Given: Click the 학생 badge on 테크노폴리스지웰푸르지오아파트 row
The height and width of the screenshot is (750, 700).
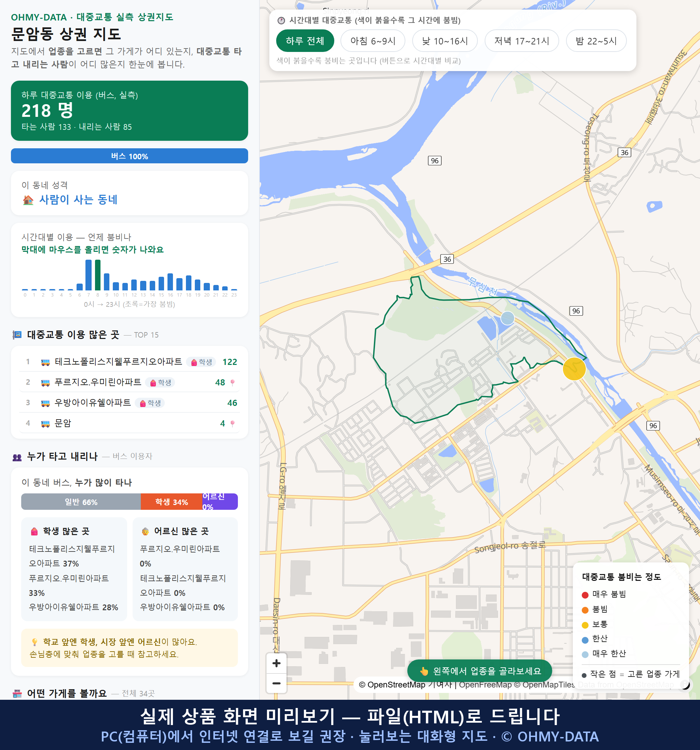Looking at the screenshot, I should [202, 362].
